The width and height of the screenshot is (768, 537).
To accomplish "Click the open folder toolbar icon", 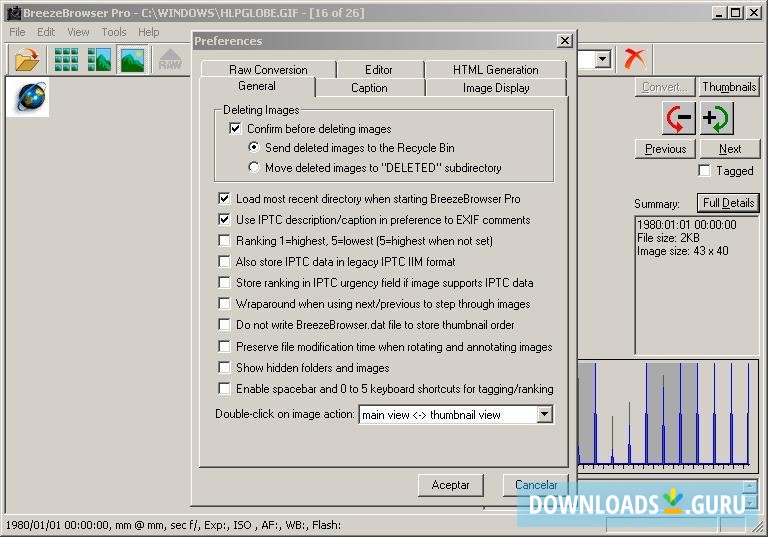I will click(x=27, y=60).
